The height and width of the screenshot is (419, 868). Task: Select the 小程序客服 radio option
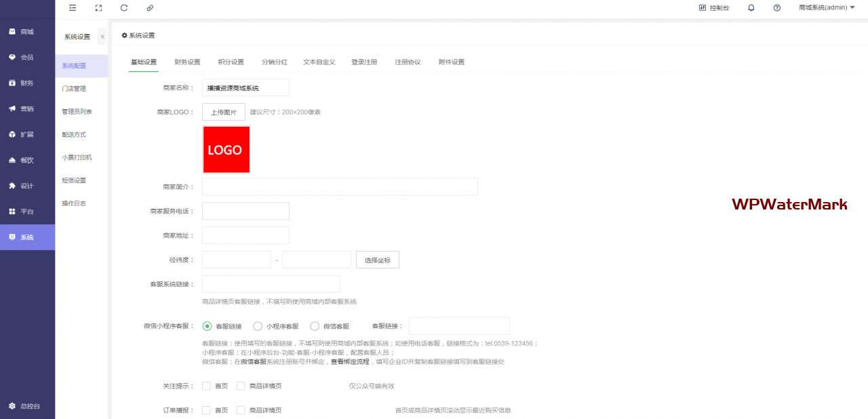pos(258,326)
